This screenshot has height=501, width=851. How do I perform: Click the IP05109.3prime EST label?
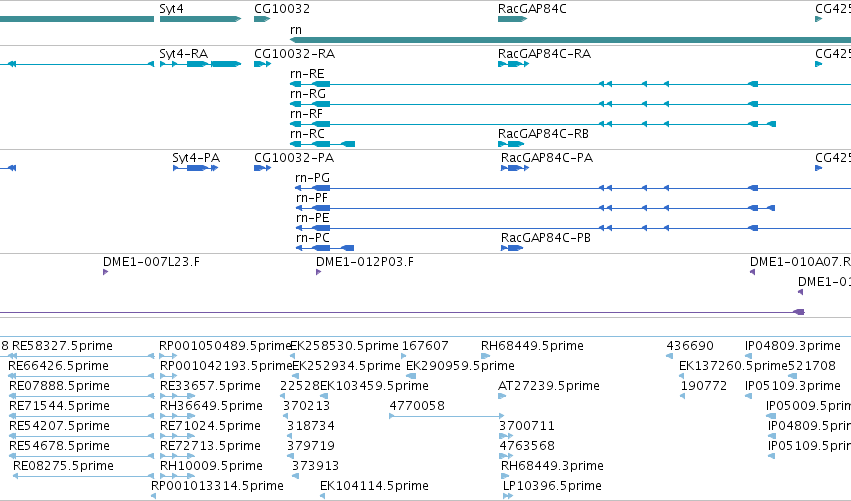793,386
